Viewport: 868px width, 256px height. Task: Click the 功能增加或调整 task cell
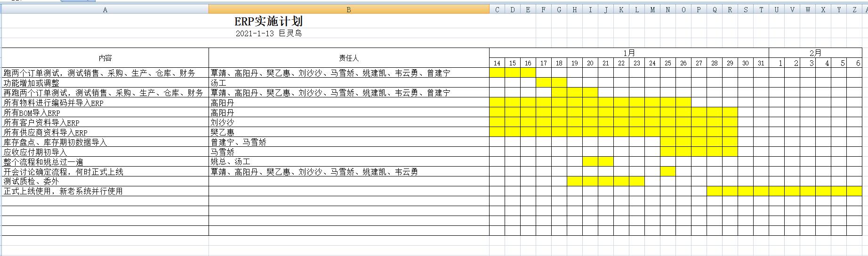[x=105, y=83]
